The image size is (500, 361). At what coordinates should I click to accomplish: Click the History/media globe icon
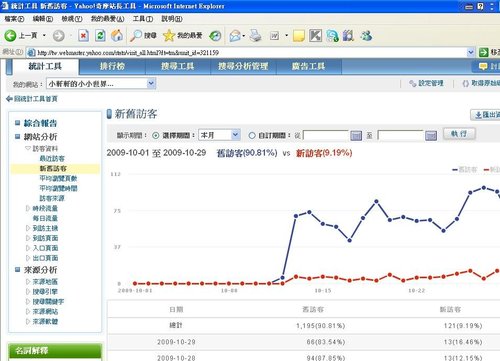pos(215,36)
